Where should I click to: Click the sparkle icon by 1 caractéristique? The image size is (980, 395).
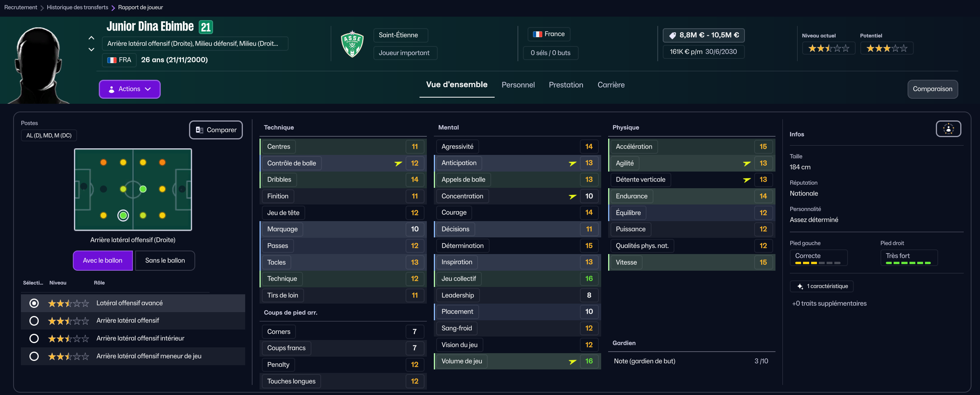[800, 287]
